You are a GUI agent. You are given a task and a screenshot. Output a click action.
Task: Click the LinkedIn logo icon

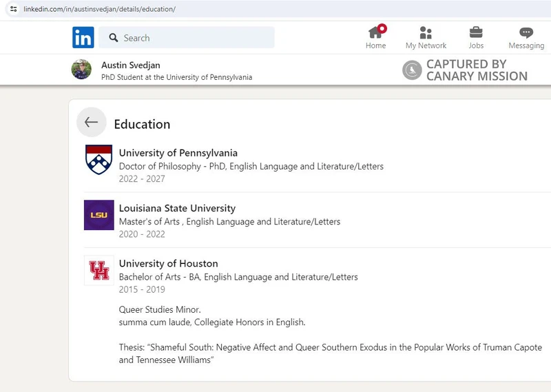tap(83, 37)
